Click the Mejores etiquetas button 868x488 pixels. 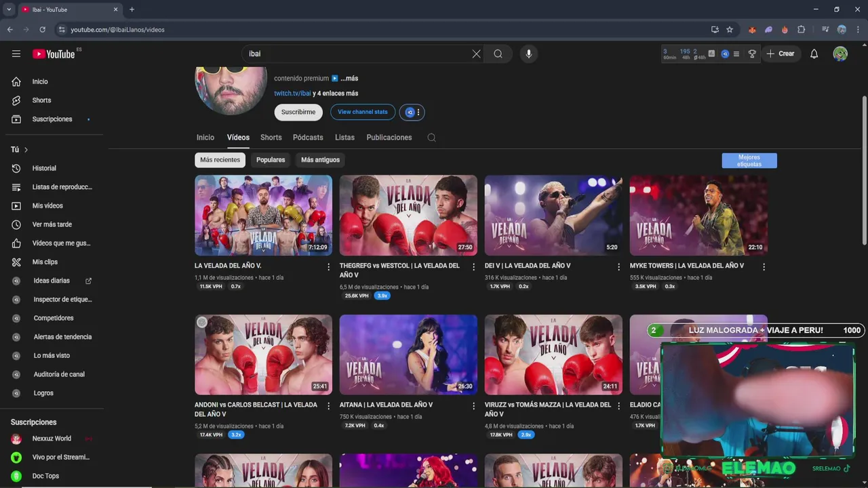[749, 161]
